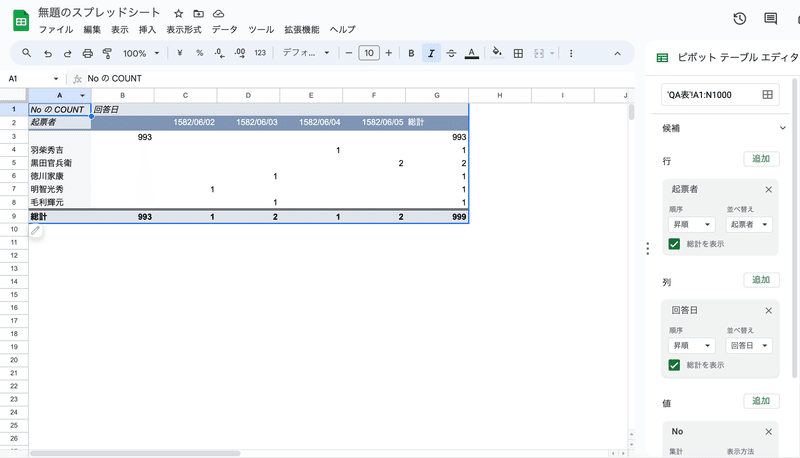Check cloud save status icon

tap(218, 14)
